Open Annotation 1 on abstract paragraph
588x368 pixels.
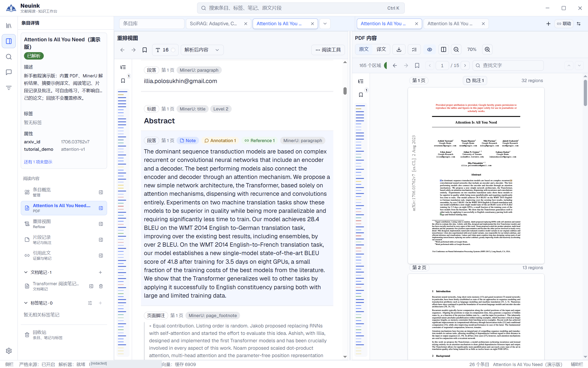point(220,141)
